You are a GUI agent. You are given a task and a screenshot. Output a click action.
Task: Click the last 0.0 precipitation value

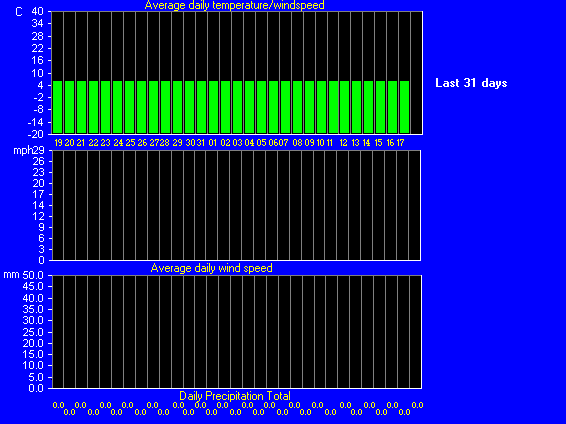(x=417, y=405)
